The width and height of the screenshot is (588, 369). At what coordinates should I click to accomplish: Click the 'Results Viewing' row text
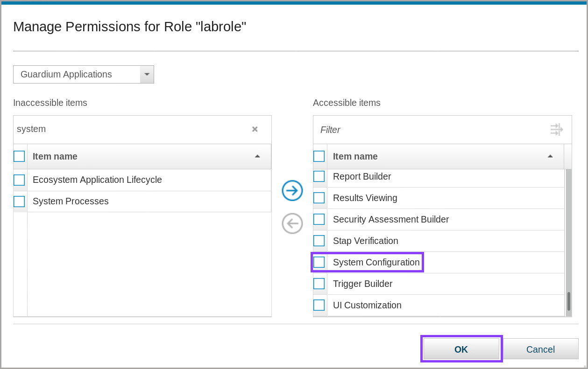click(365, 198)
